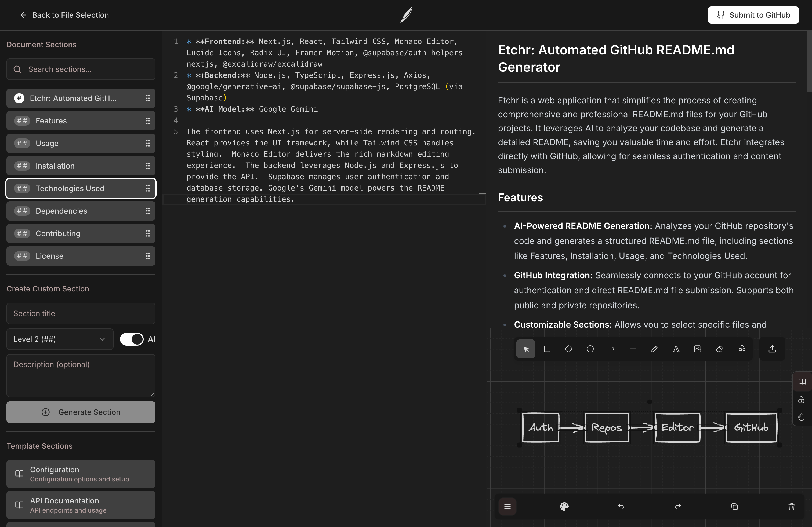
Task: Open the Excalidraw library book icon
Action: [x=802, y=382]
